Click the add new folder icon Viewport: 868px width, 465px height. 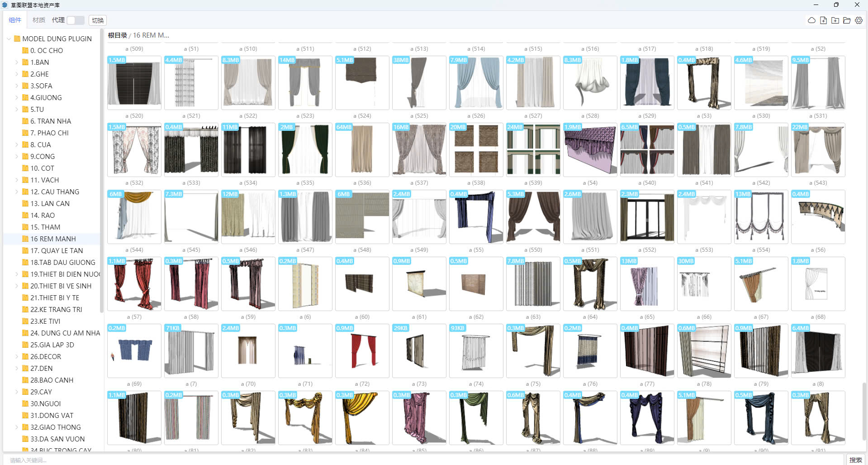pyautogui.click(x=835, y=20)
